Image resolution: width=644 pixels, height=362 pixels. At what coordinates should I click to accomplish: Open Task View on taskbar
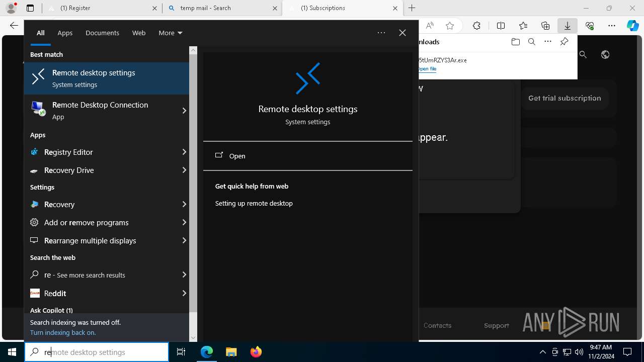tap(181, 352)
